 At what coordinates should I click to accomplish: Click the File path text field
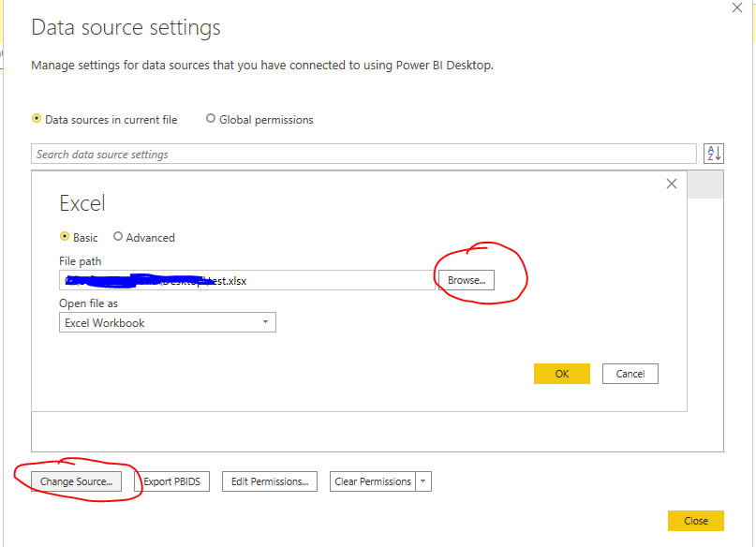click(247, 280)
